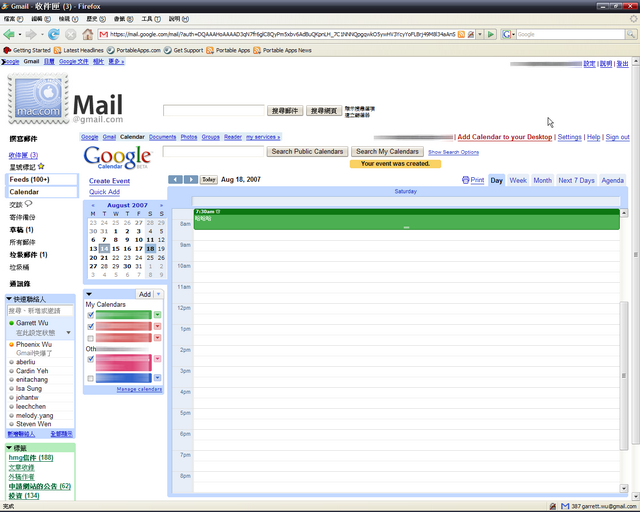The width and height of the screenshot is (640, 512).
Task: Click the blue calendar name color bar
Action: tap(123, 378)
